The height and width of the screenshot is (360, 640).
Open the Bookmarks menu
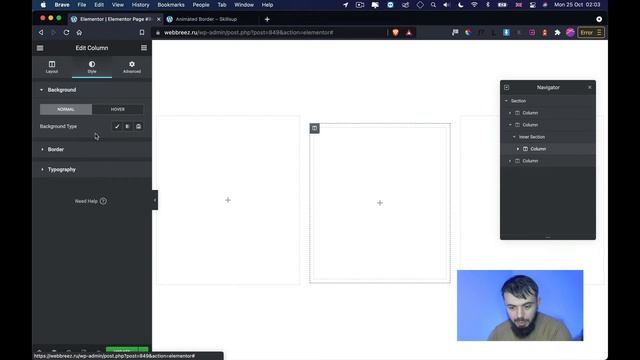(x=171, y=5)
